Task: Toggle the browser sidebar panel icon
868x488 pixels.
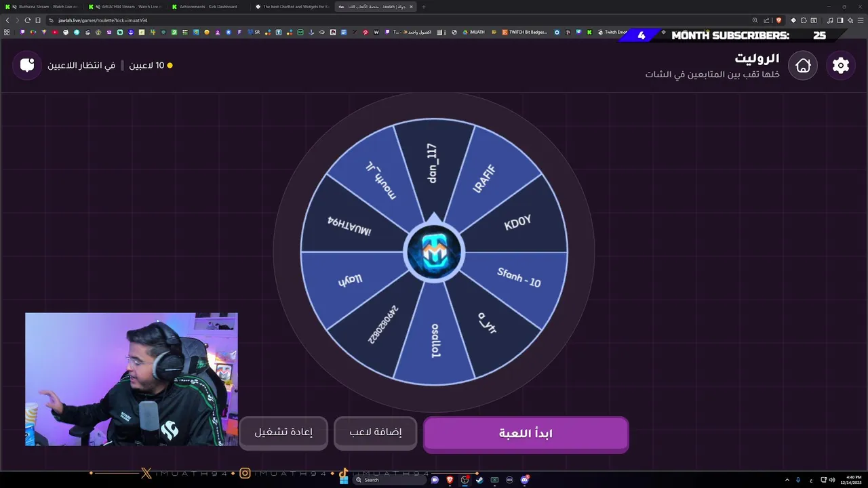Action: (x=840, y=20)
